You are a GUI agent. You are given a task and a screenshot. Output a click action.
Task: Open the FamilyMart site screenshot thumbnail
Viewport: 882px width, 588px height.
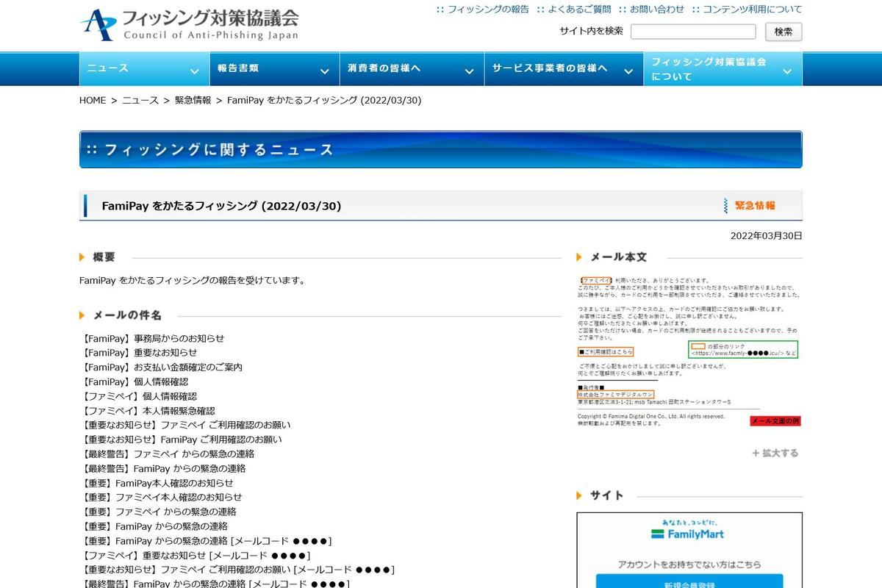click(x=689, y=550)
